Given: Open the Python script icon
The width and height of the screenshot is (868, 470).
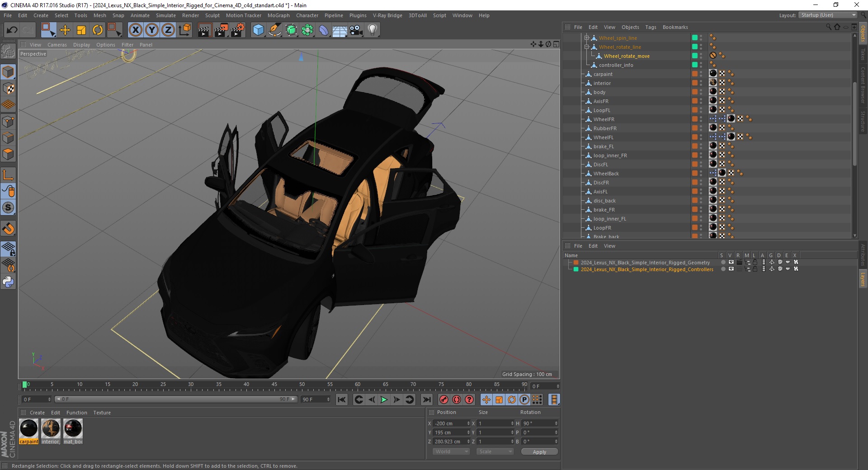Looking at the screenshot, I should (x=8, y=282).
